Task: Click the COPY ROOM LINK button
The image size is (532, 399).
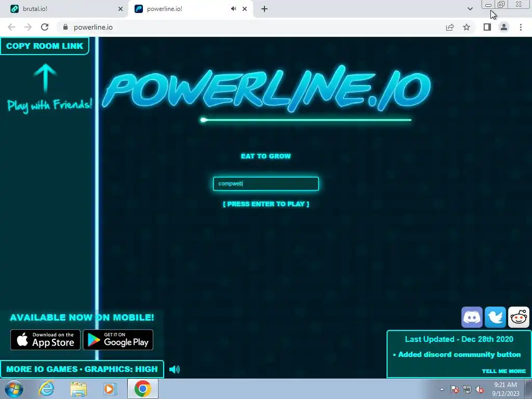Action: pyautogui.click(x=45, y=46)
